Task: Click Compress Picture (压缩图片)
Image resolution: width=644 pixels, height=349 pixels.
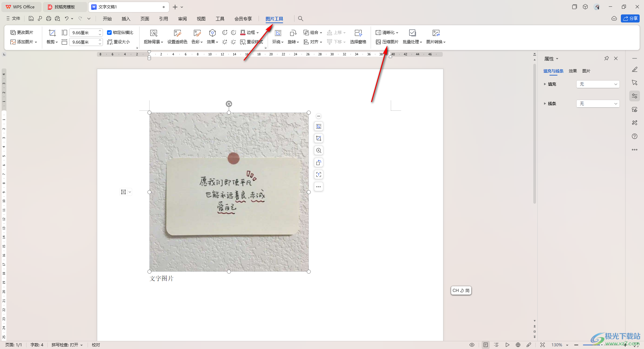Action: click(387, 42)
